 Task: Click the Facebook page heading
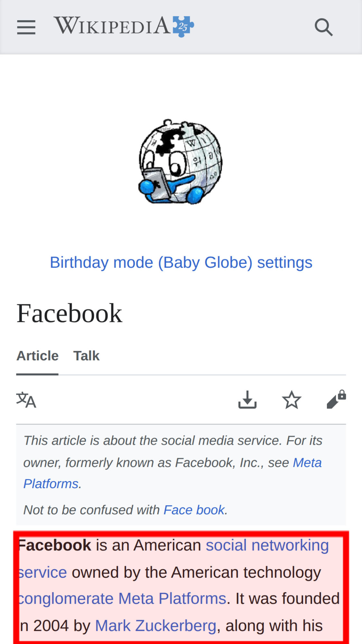coord(70,313)
